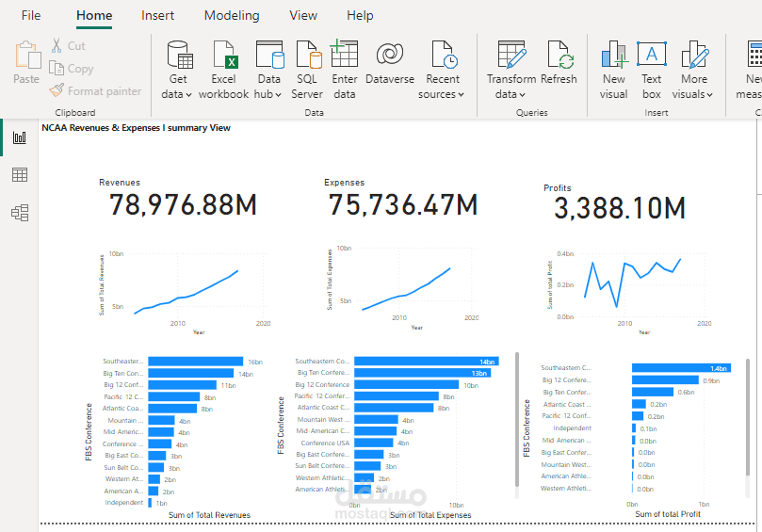The width and height of the screenshot is (762, 532).
Task: Click NCAA Revenues & Expenses title text
Action: [x=136, y=128]
